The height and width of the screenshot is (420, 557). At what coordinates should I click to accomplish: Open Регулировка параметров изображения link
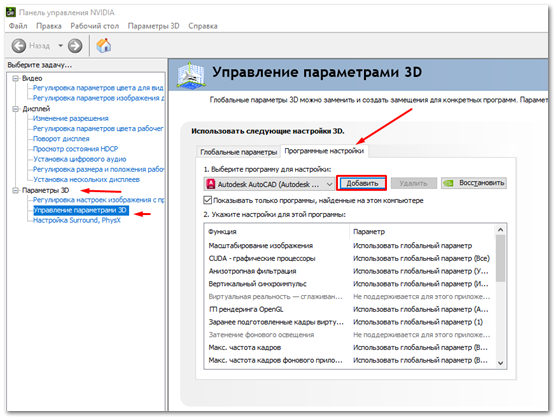(x=98, y=98)
